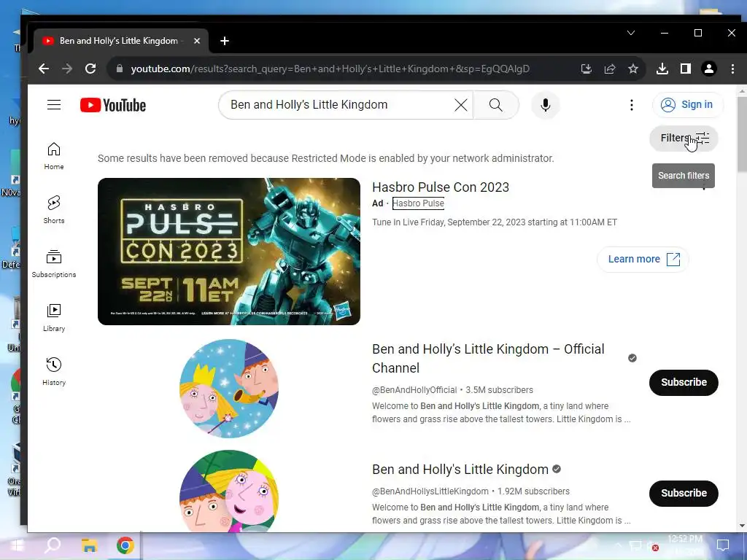
Task: Reload the page with the refresh icon
Action: [x=90, y=69]
